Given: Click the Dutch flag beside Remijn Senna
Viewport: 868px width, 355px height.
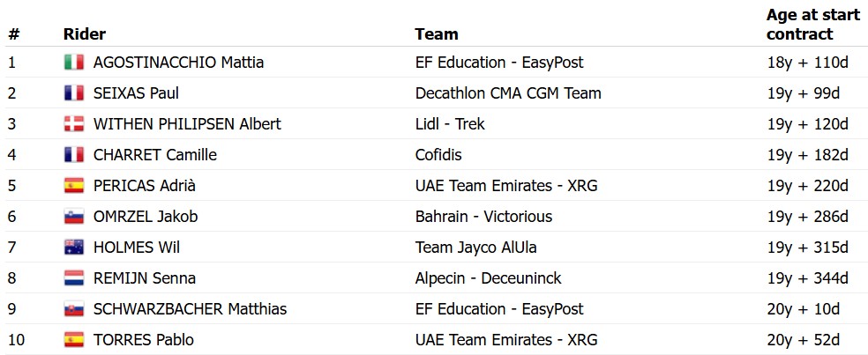Looking at the screenshot, I should 73,278.
